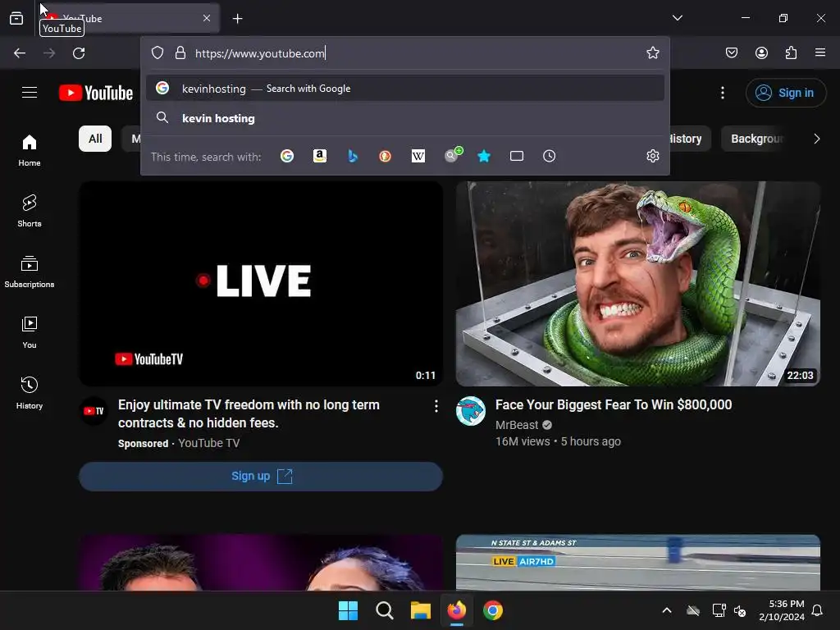Go back to previous page
Screen dimensions: 840x630
point(20,53)
